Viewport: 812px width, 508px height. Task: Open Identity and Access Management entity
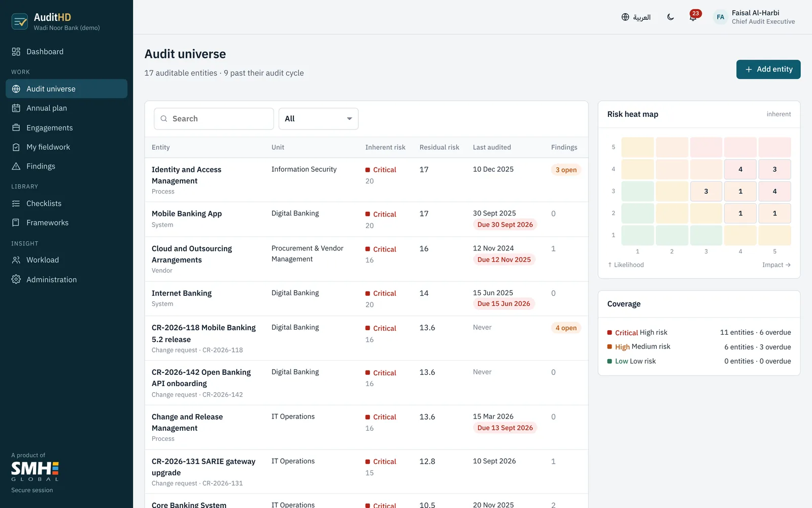tap(186, 175)
